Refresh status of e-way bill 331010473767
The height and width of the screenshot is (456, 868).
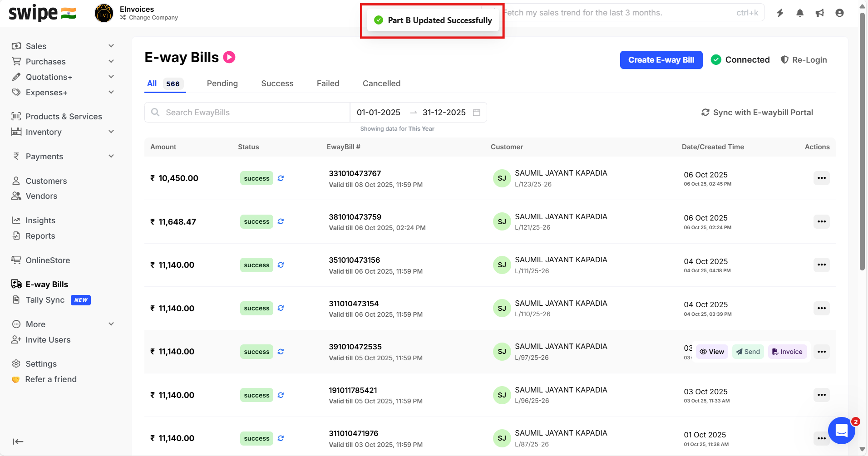281,178
